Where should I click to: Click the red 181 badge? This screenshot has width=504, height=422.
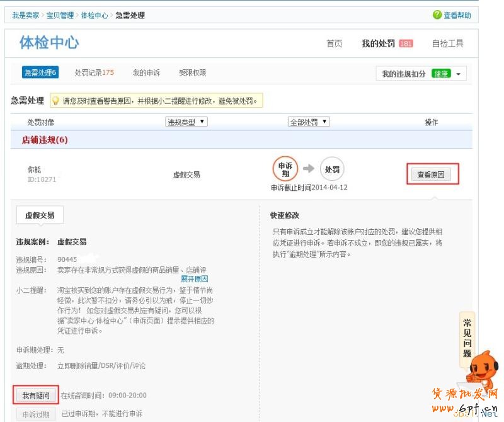click(x=406, y=43)
